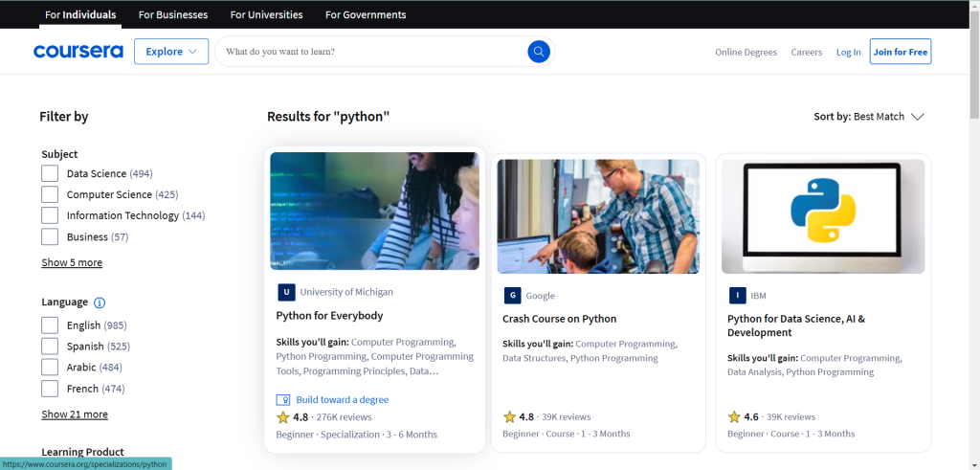Enable the Spanish language filter

(x=50, y=347)
